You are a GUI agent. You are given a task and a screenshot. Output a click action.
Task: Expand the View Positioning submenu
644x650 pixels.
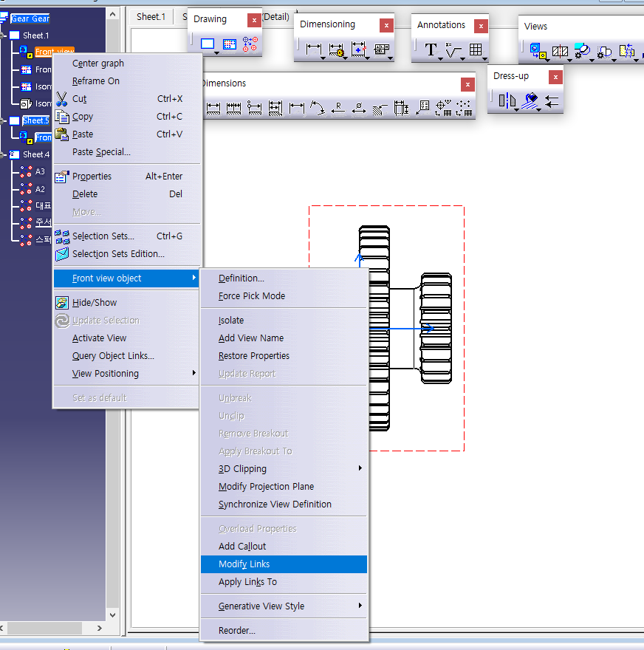point(193,373)
